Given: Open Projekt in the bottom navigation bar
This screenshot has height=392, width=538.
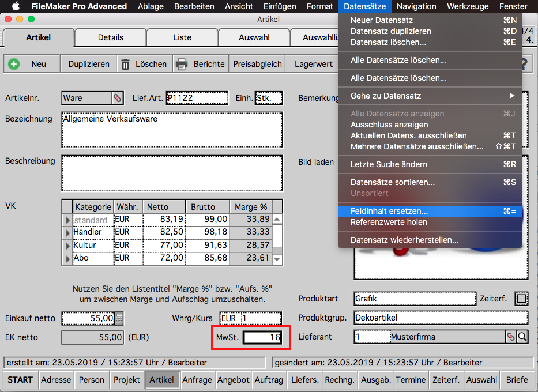Looking at the screenshot, I should coord(127,380).
